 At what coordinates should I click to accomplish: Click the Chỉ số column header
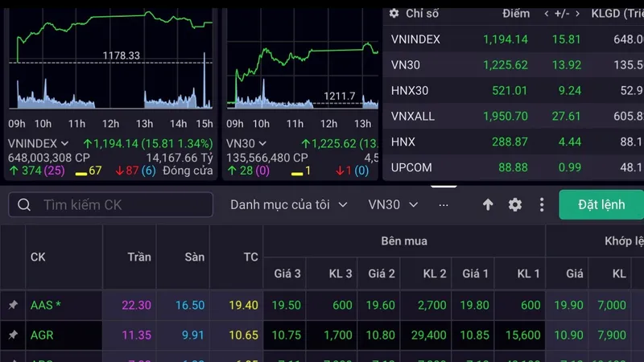[x=422, y=14]
